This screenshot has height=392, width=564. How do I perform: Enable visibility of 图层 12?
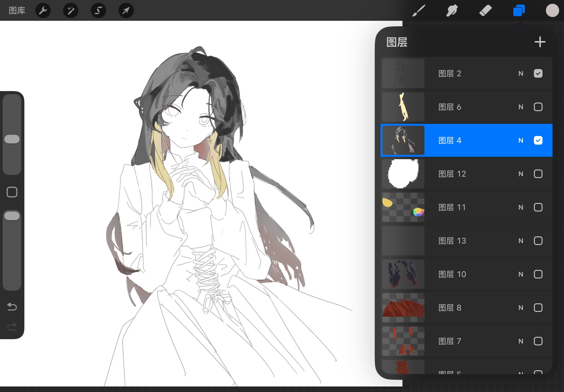click(538, 174)
